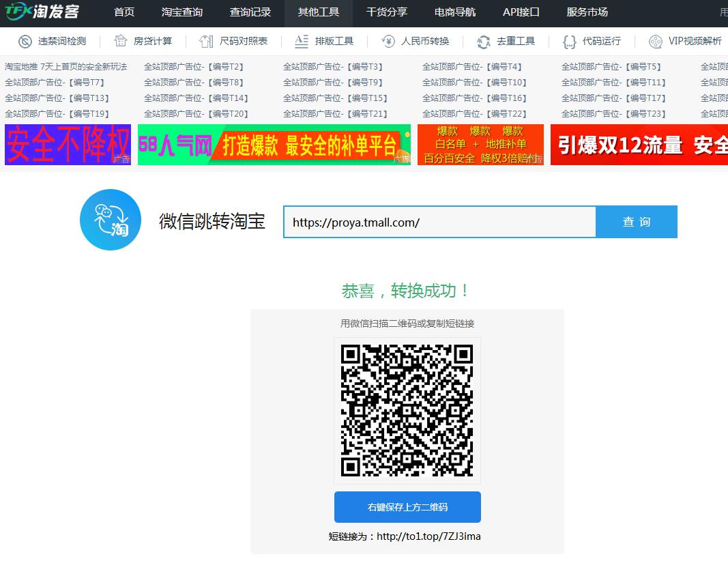728x561 pixels.
Task: Click the round 微信跳转淘宝 blue icon
Action: [x=111, y=220]
